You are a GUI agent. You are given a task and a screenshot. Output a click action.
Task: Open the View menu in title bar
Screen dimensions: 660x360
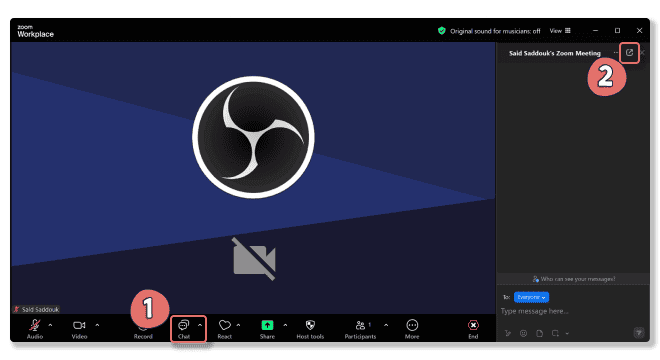point(560,31)
